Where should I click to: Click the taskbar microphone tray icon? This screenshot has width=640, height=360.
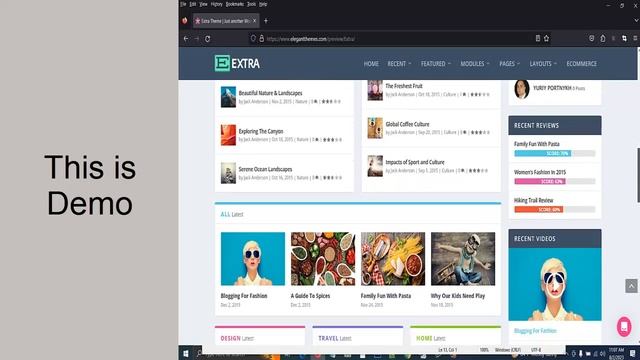pos(581,353)
